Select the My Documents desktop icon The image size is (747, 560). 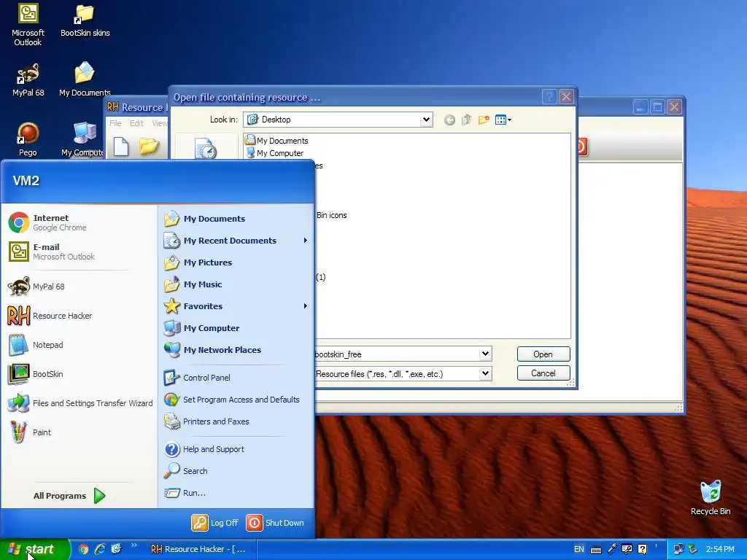pos(85,80)
